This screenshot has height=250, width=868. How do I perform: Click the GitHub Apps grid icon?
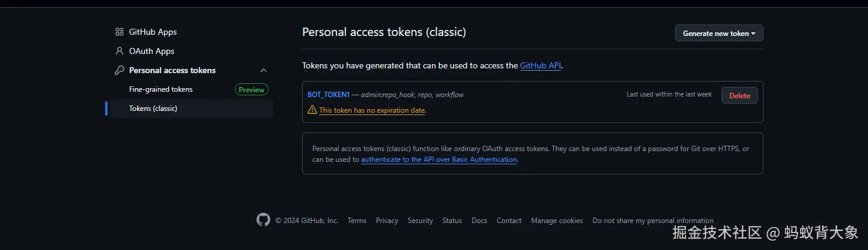point(120,32)
